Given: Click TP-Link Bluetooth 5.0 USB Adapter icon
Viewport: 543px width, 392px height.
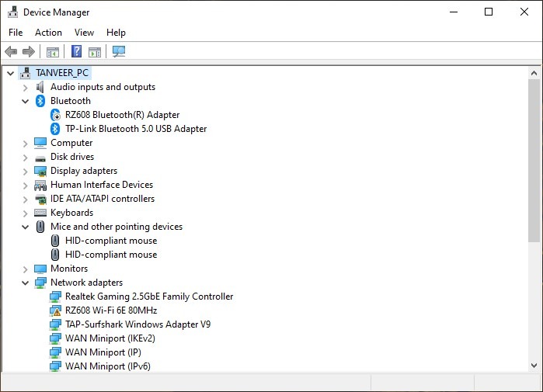Looking at the screenshot, I should pyautogui.click(x=55, y=129).
